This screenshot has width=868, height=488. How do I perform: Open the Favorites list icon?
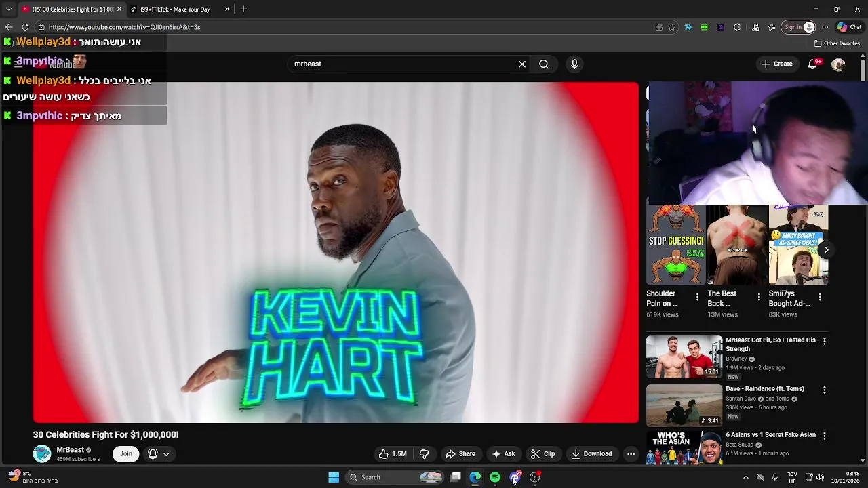(772, 27)
